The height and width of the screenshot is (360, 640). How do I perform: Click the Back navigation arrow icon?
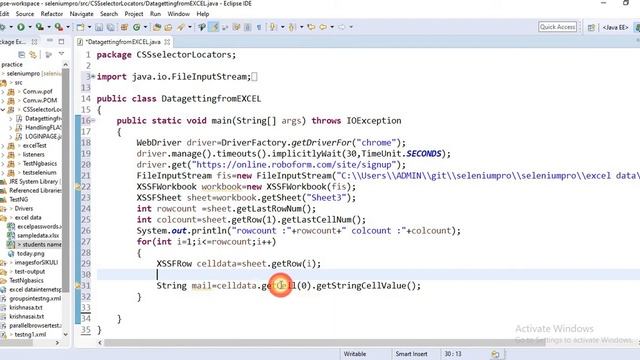pyautogui.click(x=323, y=27)
